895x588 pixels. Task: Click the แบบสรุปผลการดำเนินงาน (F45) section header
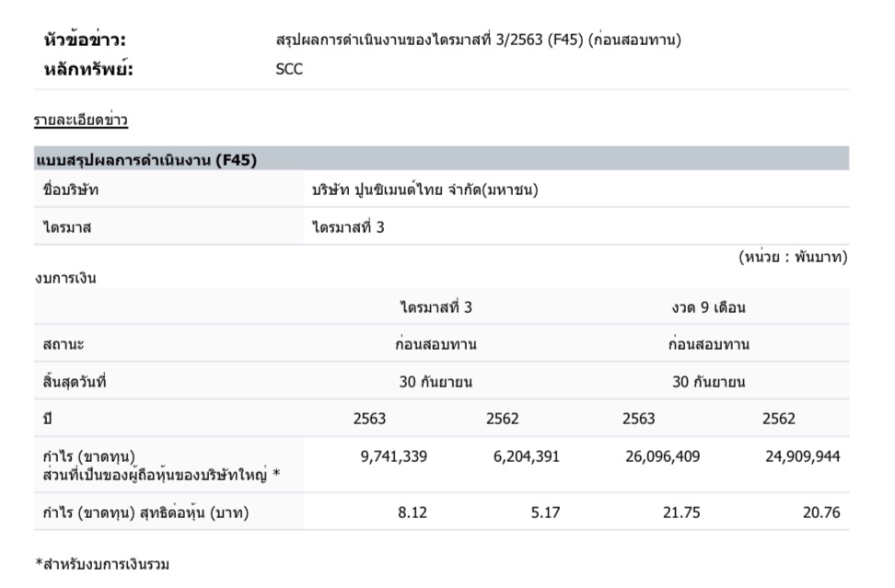(145, 160)
